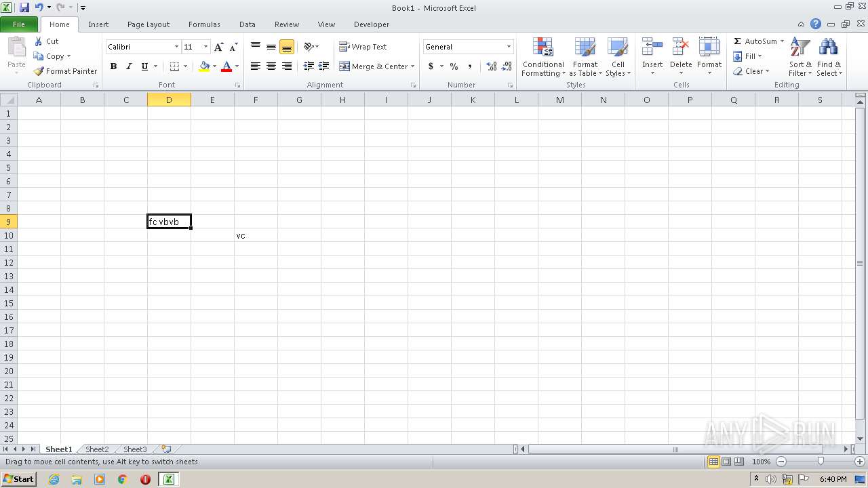Toggle Bold formatting
The image size is (868, 488).
click(x=113, y=66)
